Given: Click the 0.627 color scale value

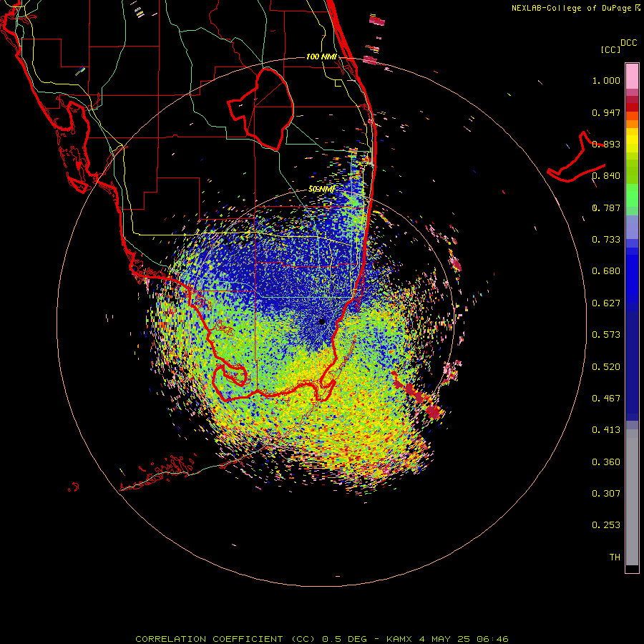Looking at the screenshot, I should [606, 303].
